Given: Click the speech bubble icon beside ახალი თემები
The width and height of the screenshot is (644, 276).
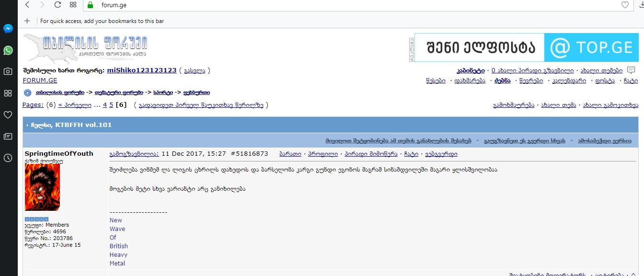Looking at the screenshot, I should 631,70.
